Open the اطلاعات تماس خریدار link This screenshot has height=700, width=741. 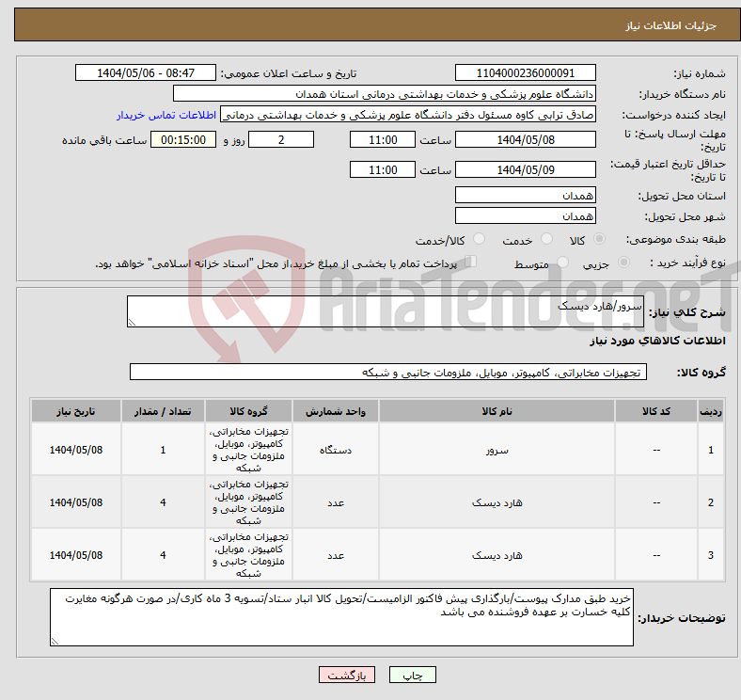pyautogui.click(x=166, y=115)
